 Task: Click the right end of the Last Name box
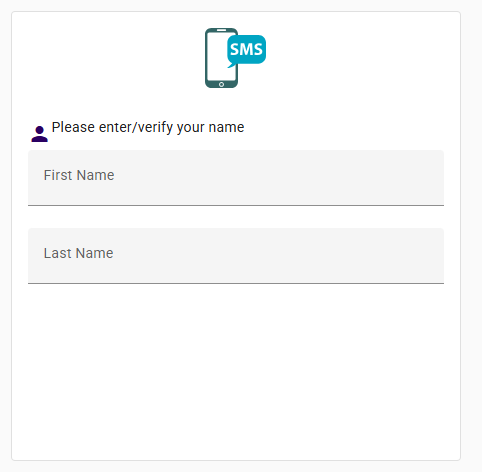(433, 256)
